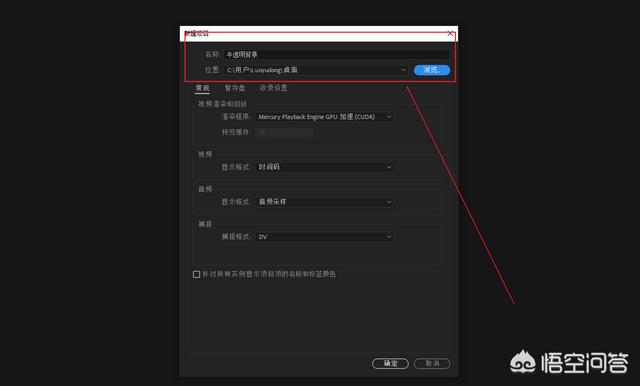Expand the 捕捉格式 dropdown set to DV
Screen dimensions: 640x386
coord(324,237)
